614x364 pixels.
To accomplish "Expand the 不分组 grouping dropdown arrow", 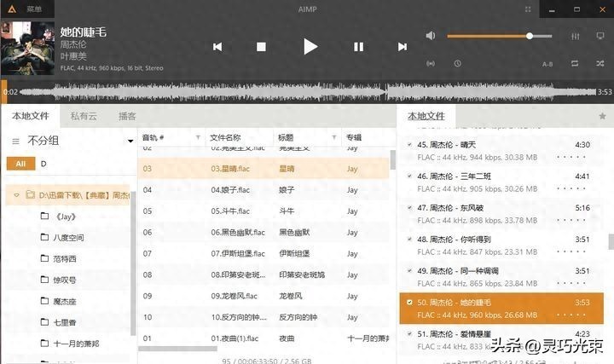I will 130,141.
